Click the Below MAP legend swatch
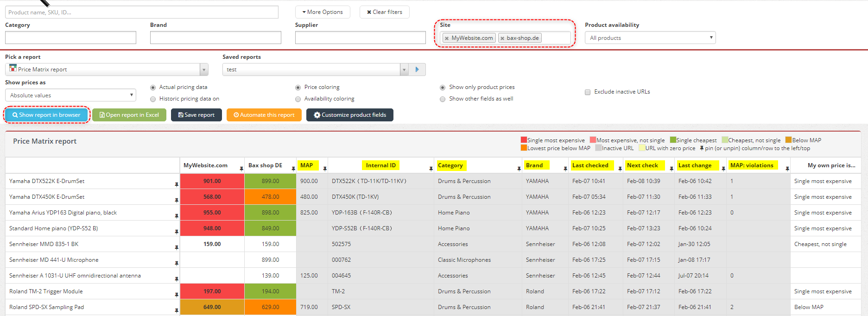The image size is (868, 316). (x=789, y=140)
